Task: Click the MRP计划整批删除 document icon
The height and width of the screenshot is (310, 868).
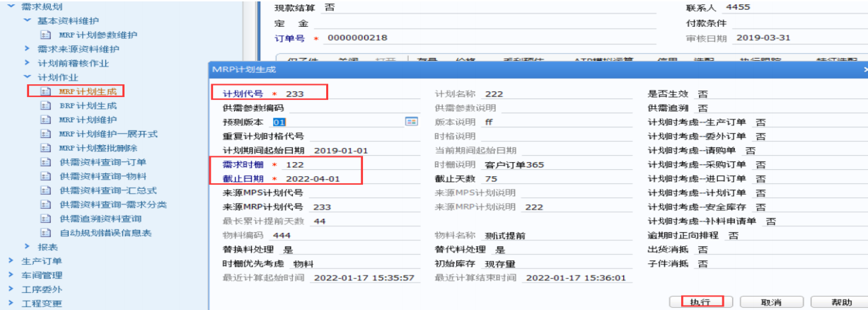Action: click(46, 148)
